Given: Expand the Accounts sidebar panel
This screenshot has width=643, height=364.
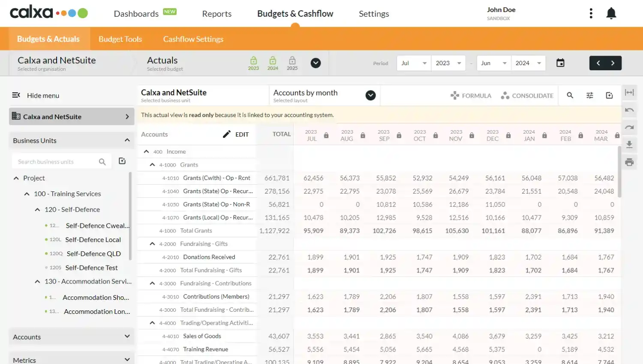Looking at the screenshot, I should (72, 337).
